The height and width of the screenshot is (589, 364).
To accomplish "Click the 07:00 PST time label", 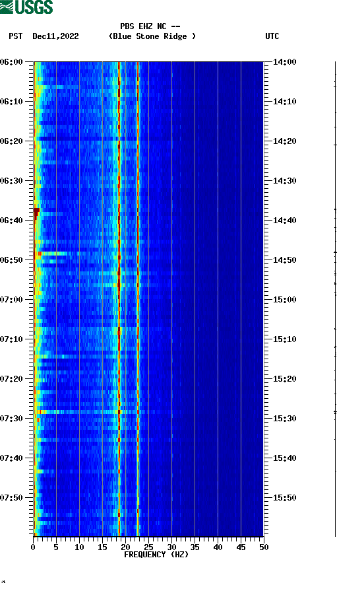I will tap(11, 299).
